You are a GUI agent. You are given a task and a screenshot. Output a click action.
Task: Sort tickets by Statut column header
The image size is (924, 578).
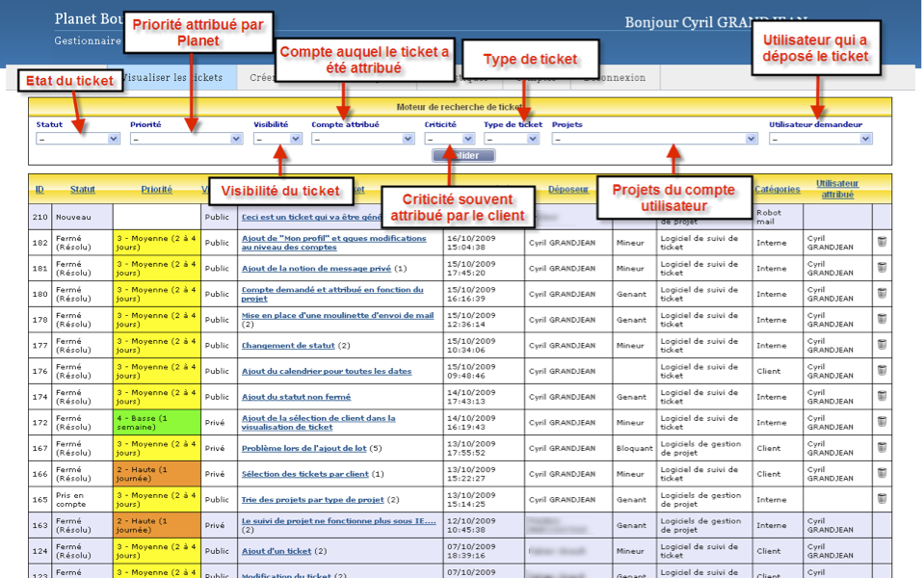pos(83,189)
